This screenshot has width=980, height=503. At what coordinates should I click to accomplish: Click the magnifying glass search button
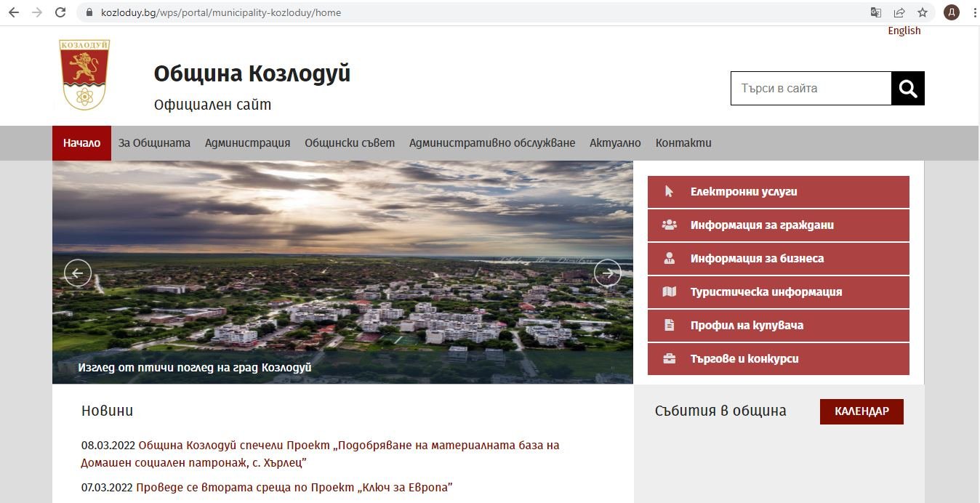[907, 89]
